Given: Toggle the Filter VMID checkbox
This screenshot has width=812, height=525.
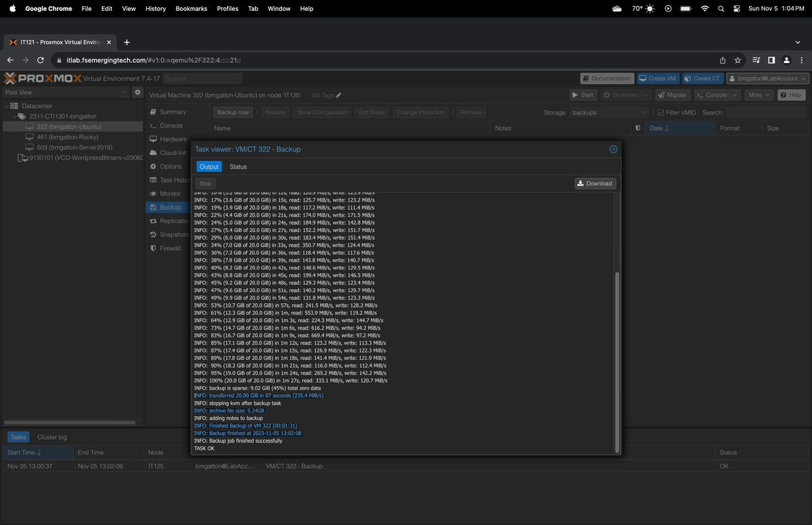Looking at the screenshot, I should click(661, 112).
